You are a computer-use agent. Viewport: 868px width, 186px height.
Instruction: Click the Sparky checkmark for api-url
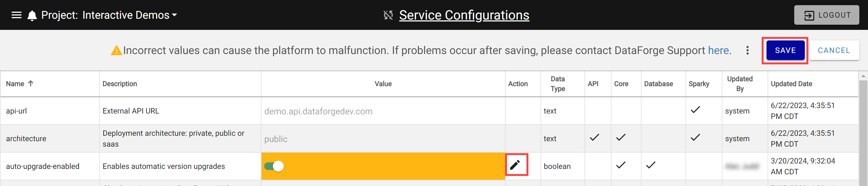(x=695, y=110)
